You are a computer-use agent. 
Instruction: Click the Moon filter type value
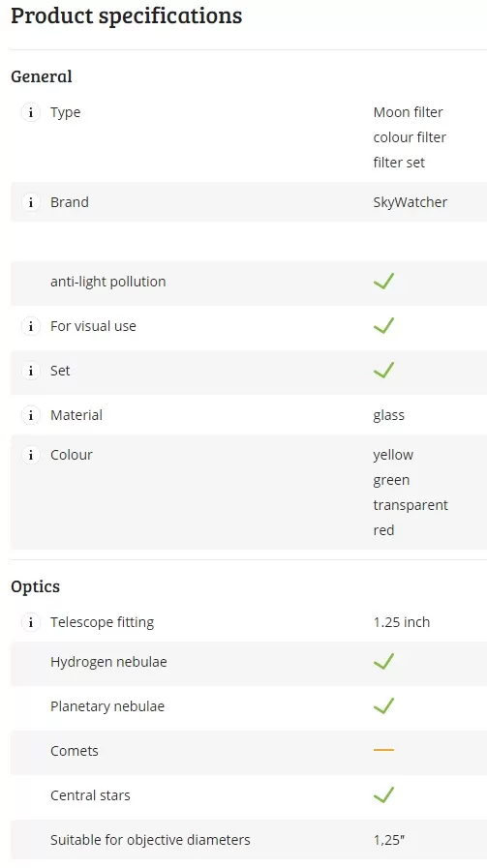tap(408, 112)
